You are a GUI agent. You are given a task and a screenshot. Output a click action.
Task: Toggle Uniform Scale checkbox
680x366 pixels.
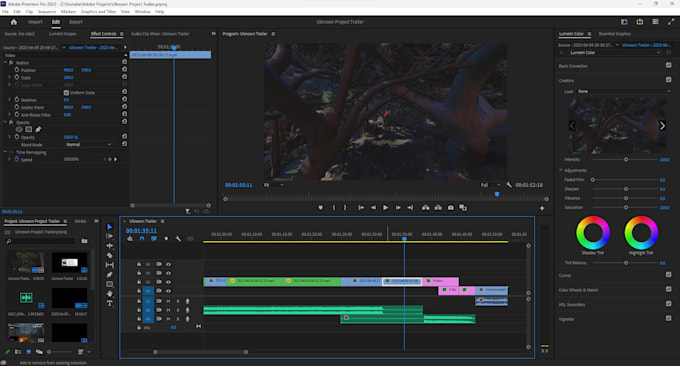pos(66,92)
